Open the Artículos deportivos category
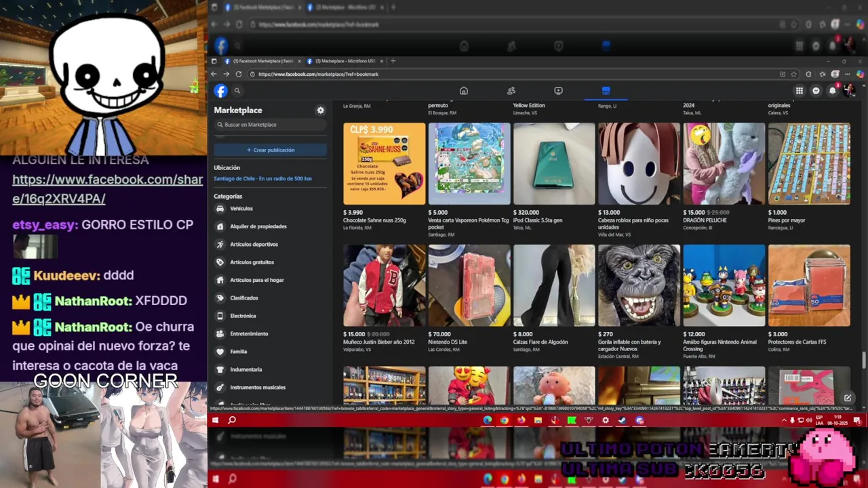The width and height of the screenshot is (868, 488). (x=254, y=244)
